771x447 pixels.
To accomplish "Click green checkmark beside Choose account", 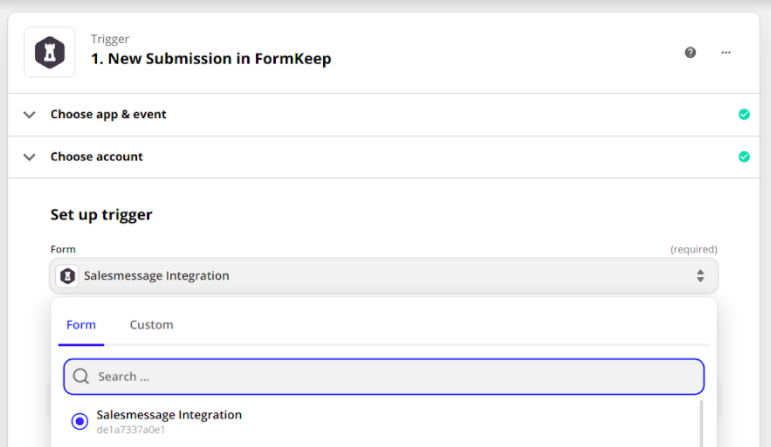I will pos(743,157).
